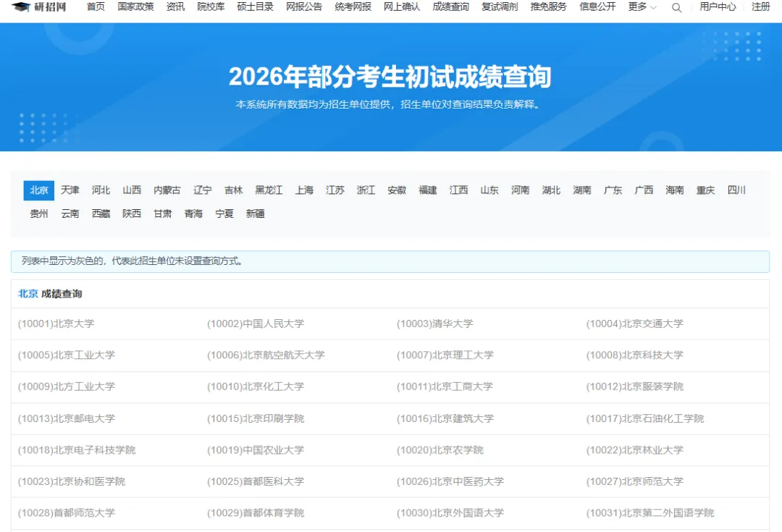
Task: Click (10004)北京交通大学 entry
Action: (x=634, y=324)
